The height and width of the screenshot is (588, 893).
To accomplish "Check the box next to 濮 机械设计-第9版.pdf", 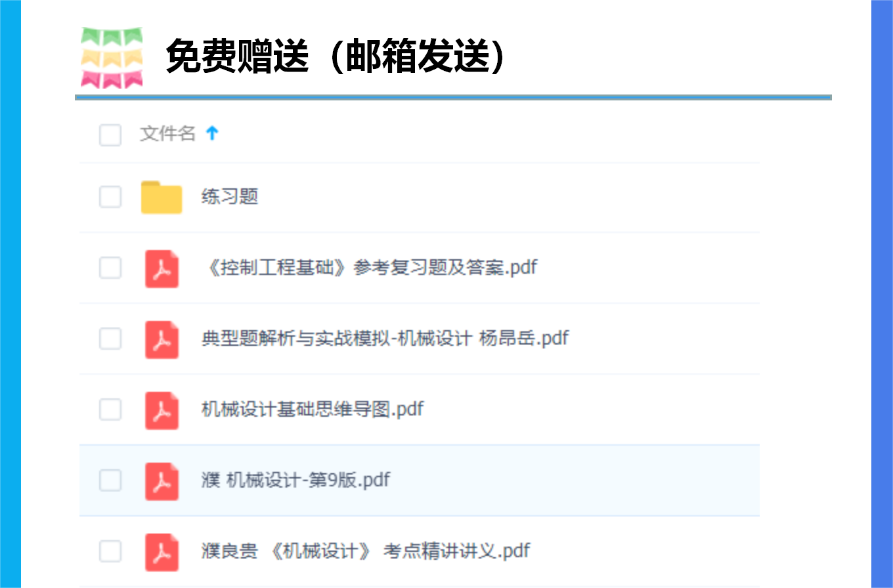I will [110, 480].
